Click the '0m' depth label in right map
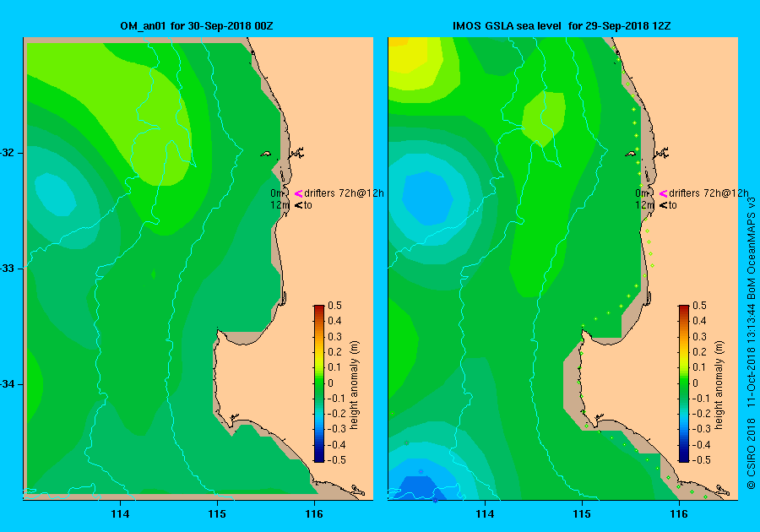760x532 pixels. tap(643, 193)
